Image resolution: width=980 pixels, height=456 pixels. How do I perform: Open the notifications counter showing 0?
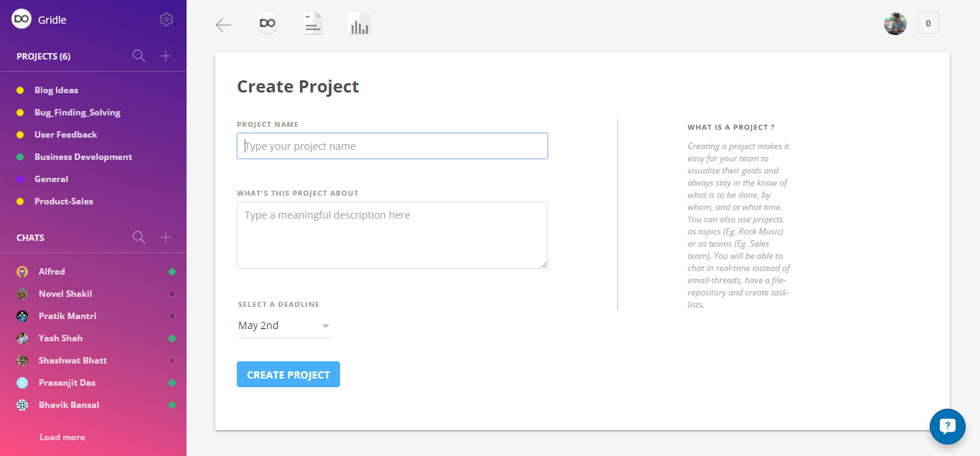[928, 24]
